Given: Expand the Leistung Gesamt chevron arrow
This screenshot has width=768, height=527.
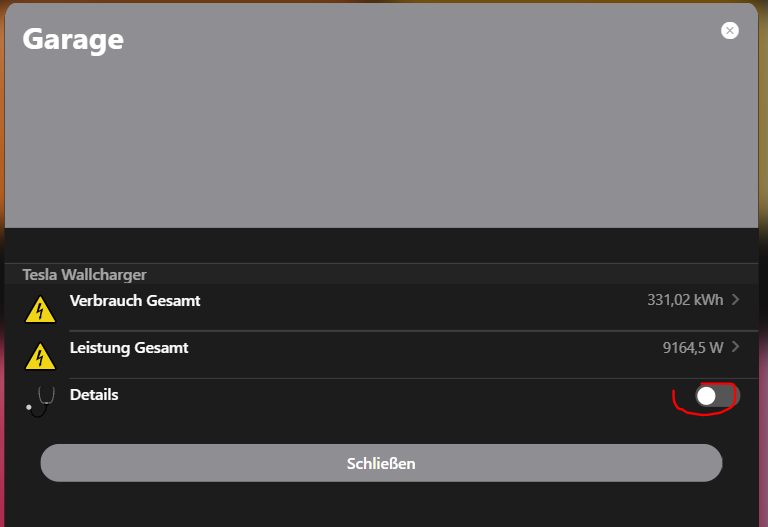Looking at the screenshot, I should (x=736, y=347).
